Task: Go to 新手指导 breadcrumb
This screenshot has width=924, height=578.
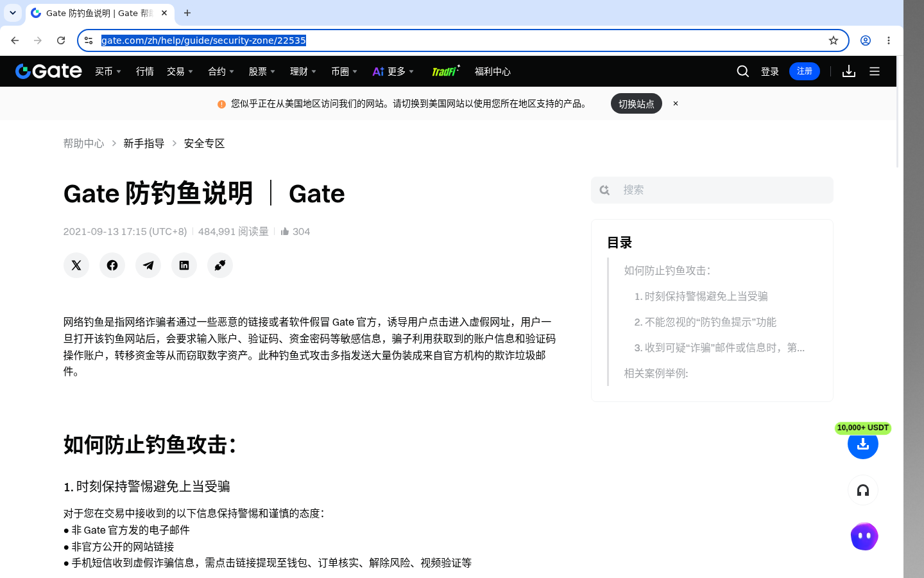Action: [144, 143]
